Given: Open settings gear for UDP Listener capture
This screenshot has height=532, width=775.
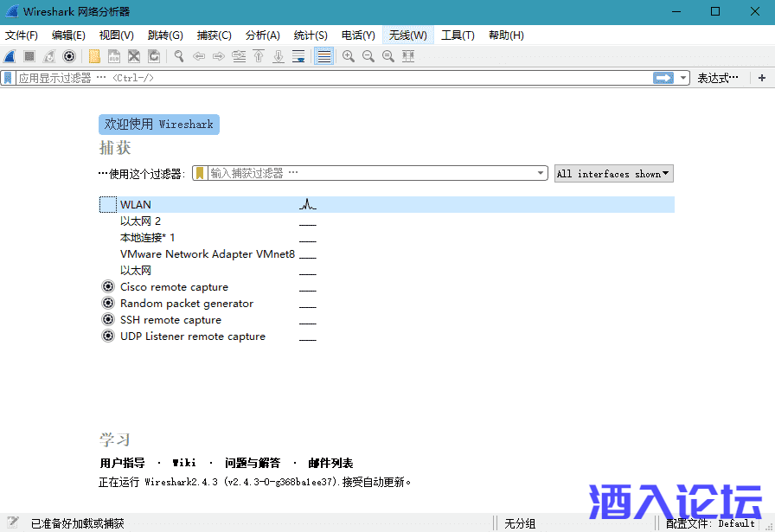Looking at the screenshot, I should [x=108, y=336].
